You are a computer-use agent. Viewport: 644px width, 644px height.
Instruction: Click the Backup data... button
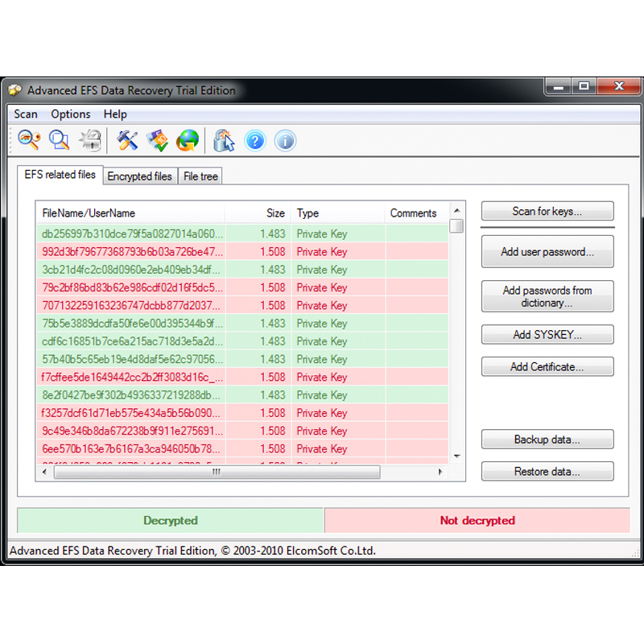547,440
